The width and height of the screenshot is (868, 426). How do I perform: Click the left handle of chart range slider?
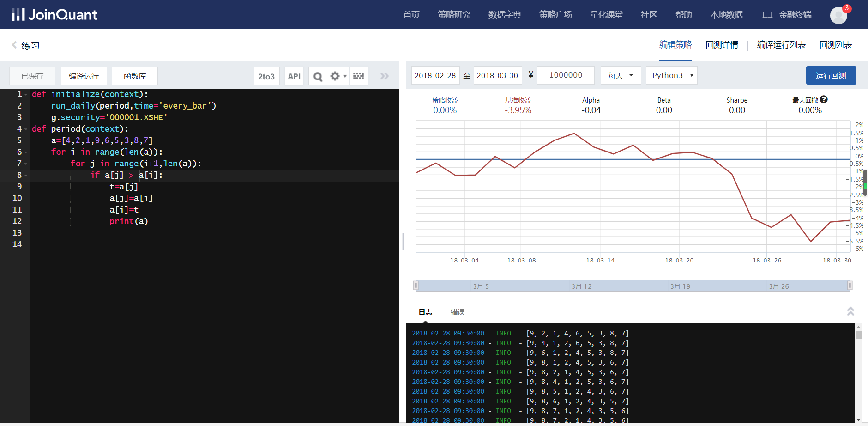pyautogui.click(x=416, y=286)
